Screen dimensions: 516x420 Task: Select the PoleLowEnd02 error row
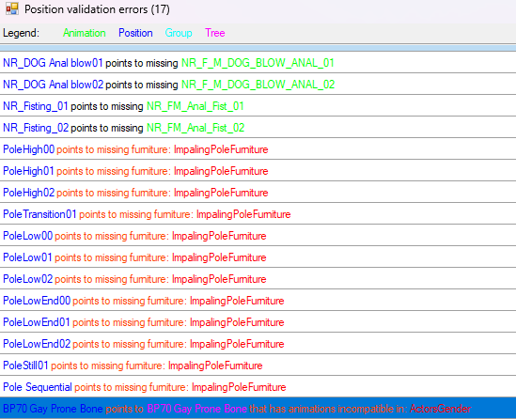click(x=258, y=344)
